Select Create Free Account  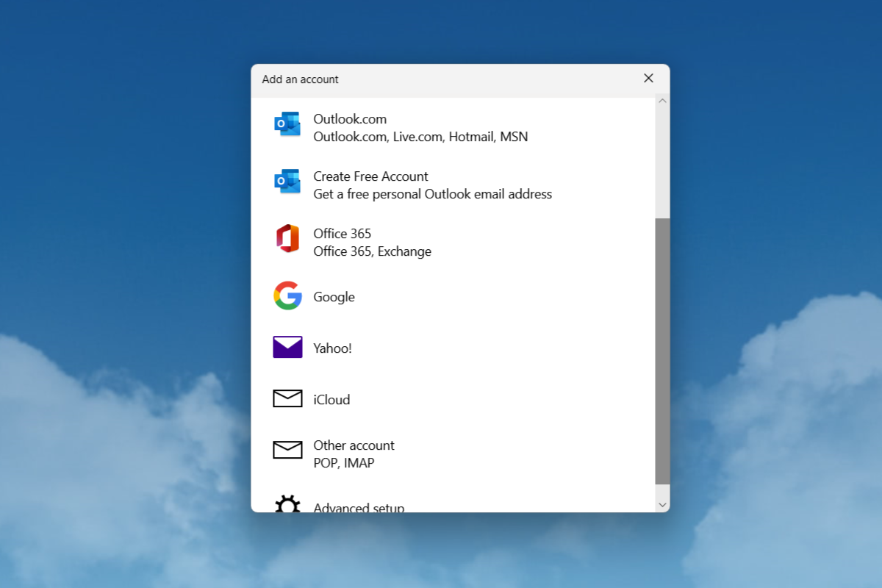[x=453, y=185]
